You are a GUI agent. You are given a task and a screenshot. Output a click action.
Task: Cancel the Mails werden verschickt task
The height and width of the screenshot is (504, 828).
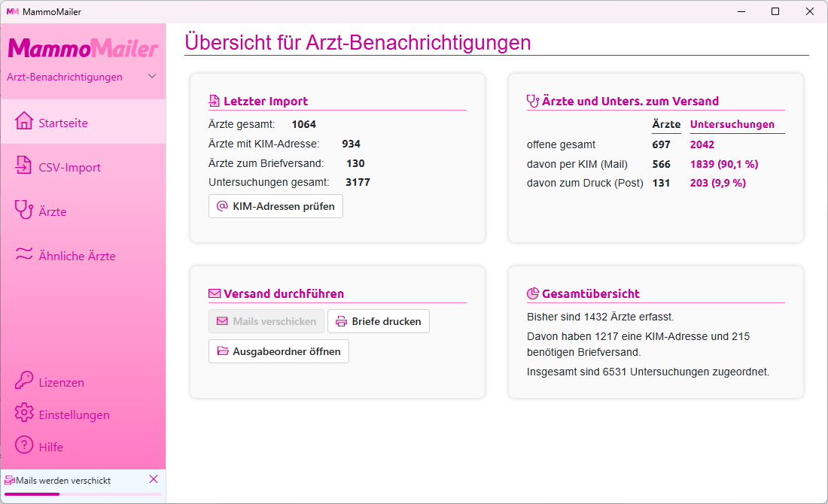(x=154, y=479)
